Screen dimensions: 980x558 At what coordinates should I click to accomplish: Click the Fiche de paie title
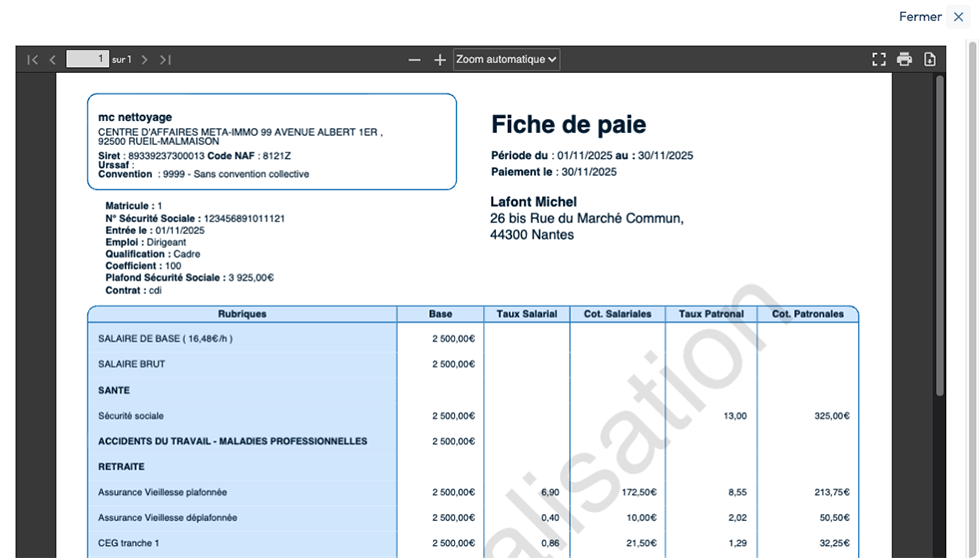coord(568,124)
